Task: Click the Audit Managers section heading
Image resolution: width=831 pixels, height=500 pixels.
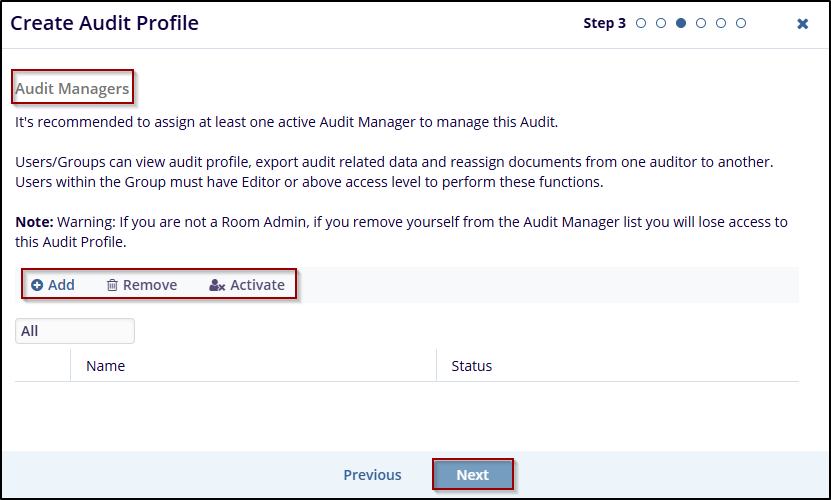Action: coord(72,89)
